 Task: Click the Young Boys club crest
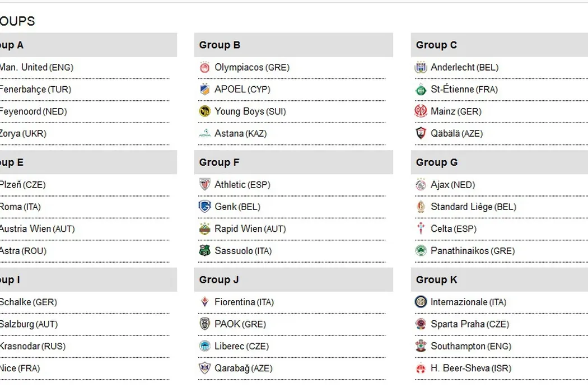204,111
